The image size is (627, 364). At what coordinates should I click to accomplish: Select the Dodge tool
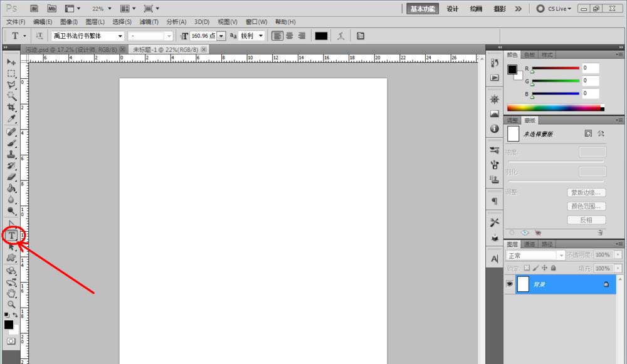coord(11,211)
